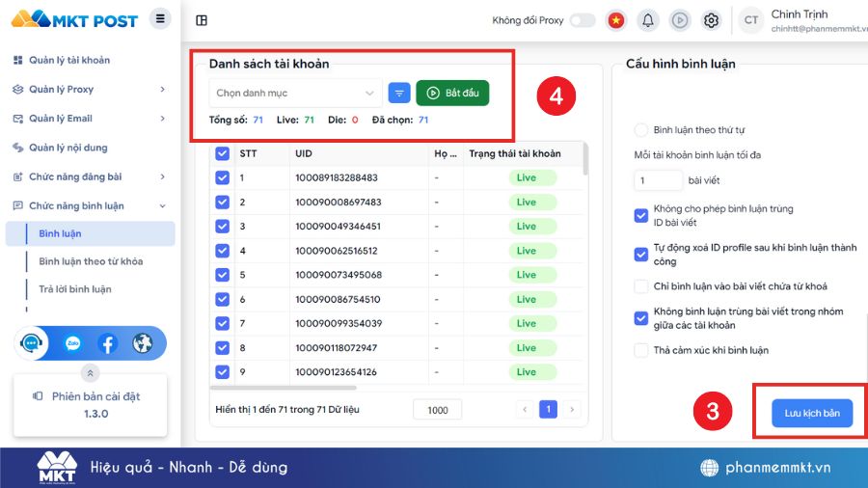This screenshot has width=868, height=488.
Task: Open Chinh Trịnh account name
Action: click(x=800, y=14)
